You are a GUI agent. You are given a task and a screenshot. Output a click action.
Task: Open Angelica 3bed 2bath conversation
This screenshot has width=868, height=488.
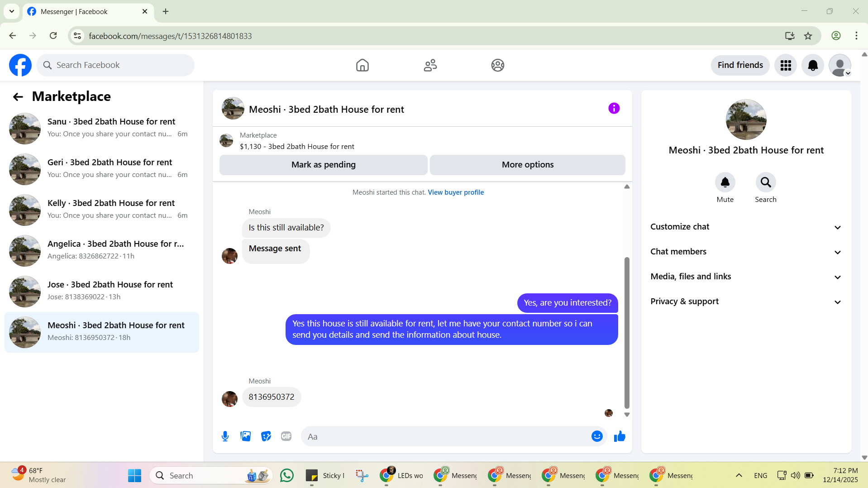[x=102, y=250]
